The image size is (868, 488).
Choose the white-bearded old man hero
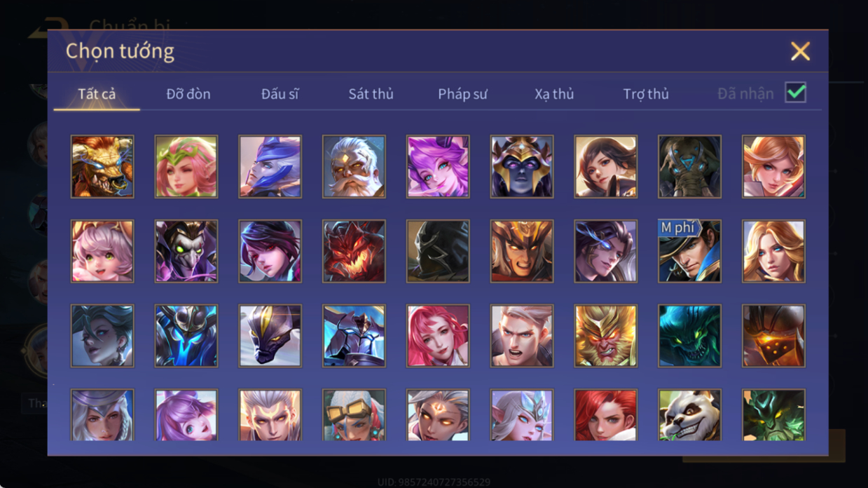click(354, 167)
